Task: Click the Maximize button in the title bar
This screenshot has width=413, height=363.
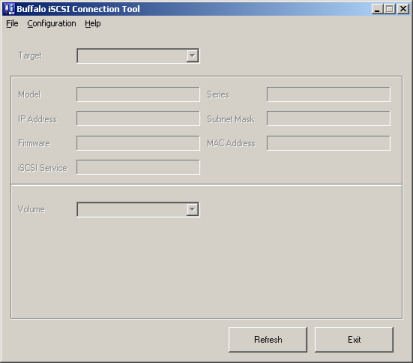Action: tap(389, 9)
